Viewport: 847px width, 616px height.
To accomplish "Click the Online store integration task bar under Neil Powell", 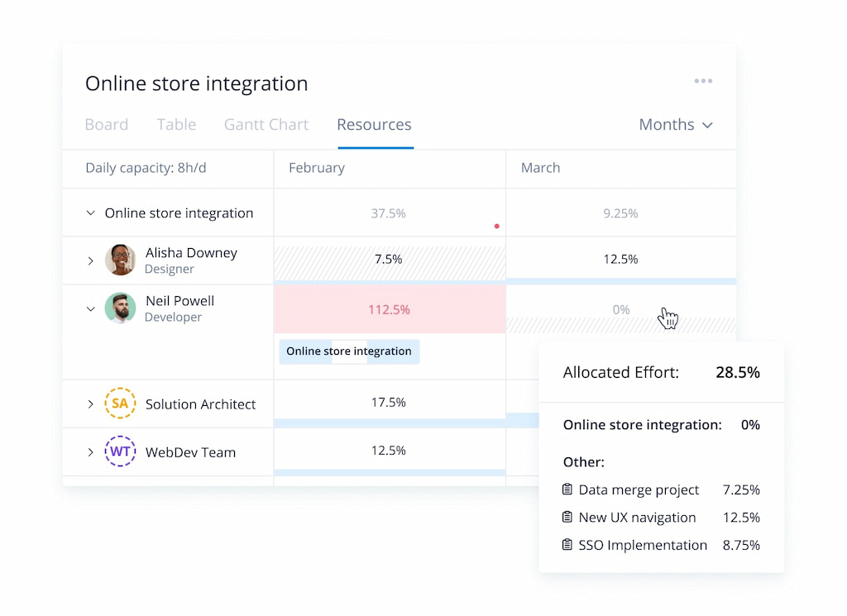I will click(x=349, y=351).
